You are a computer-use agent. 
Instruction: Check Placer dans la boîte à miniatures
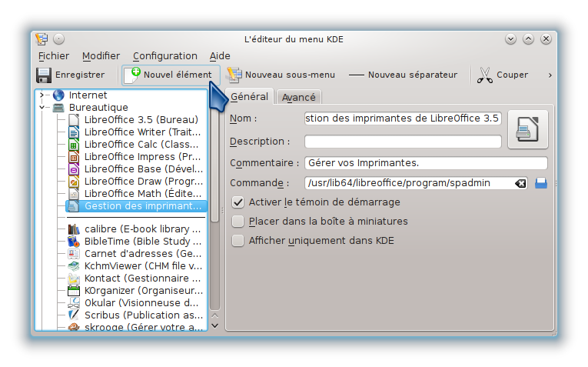pos(238,222)
